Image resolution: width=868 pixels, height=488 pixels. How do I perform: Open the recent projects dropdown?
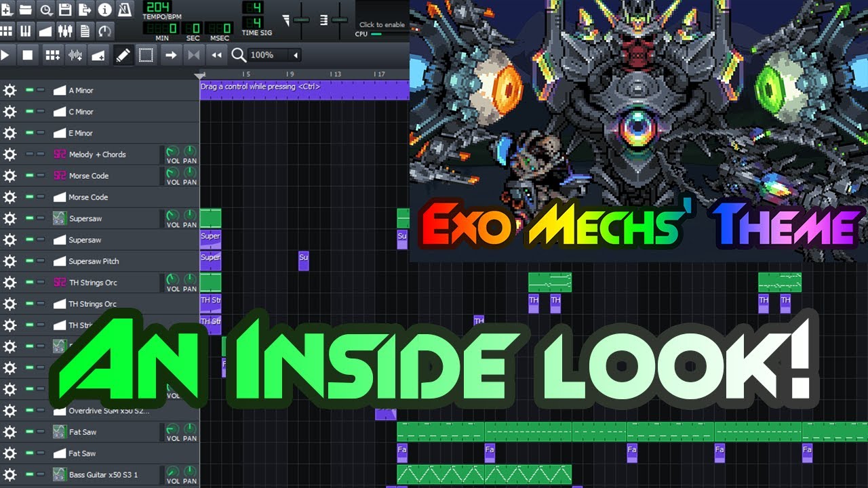pos(45,9)
